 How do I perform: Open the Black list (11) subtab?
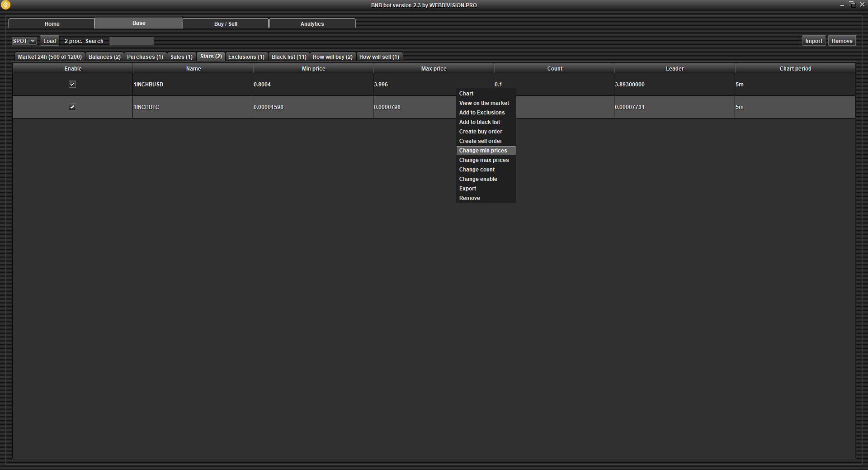(289, 57)
